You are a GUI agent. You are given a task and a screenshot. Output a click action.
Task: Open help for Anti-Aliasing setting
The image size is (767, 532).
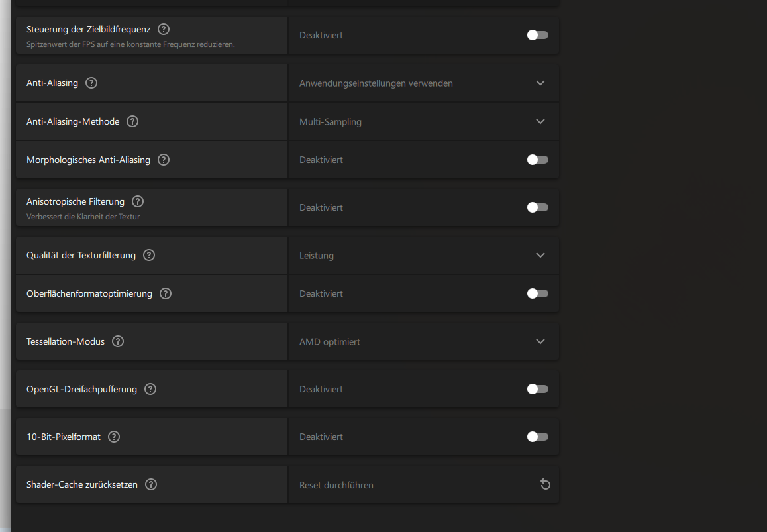91,83
